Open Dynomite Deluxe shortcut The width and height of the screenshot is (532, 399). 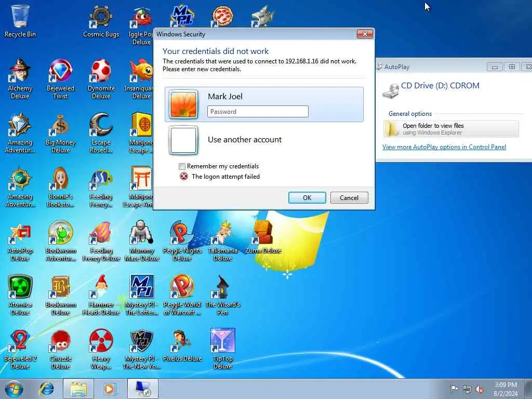coord(101,79)
